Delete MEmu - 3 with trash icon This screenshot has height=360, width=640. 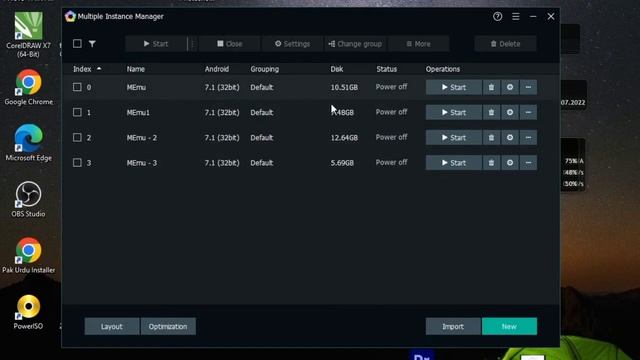[x=491, y=163]
